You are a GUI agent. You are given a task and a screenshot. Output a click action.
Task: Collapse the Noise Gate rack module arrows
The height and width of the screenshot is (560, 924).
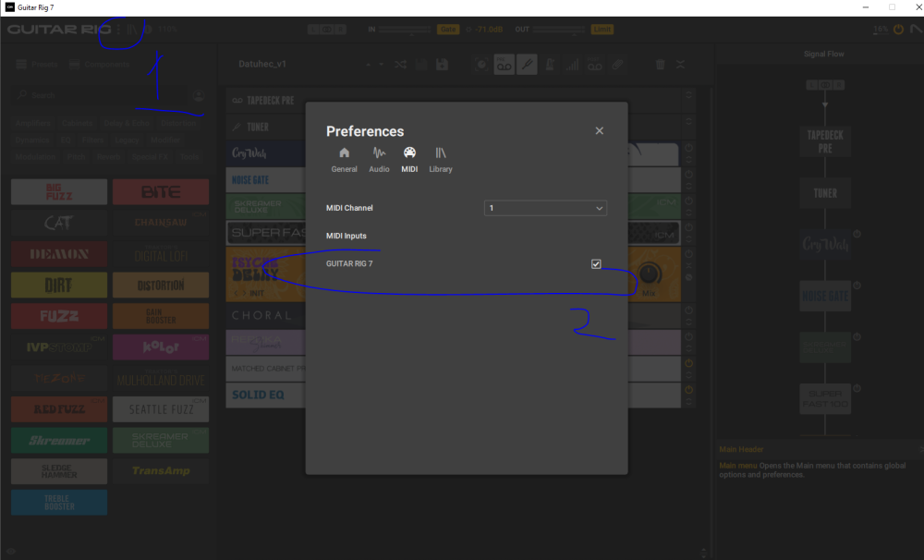coord(688,187)
